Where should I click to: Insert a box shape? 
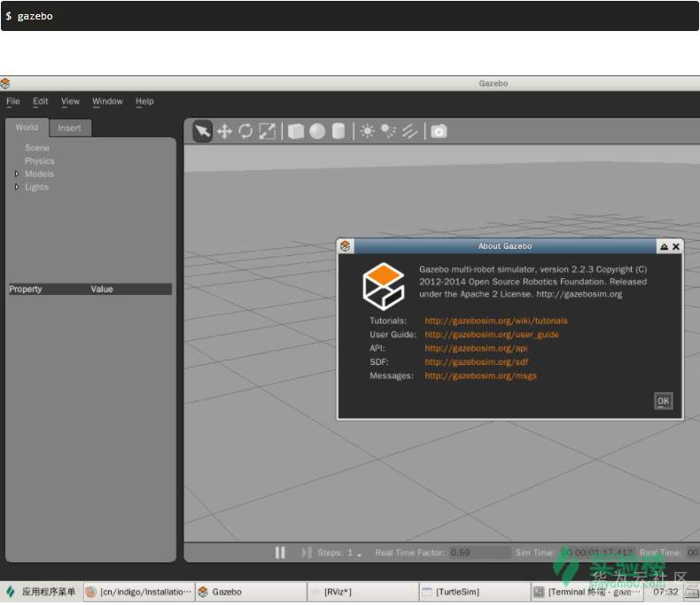pyautogui.click(x=296, y=132)
